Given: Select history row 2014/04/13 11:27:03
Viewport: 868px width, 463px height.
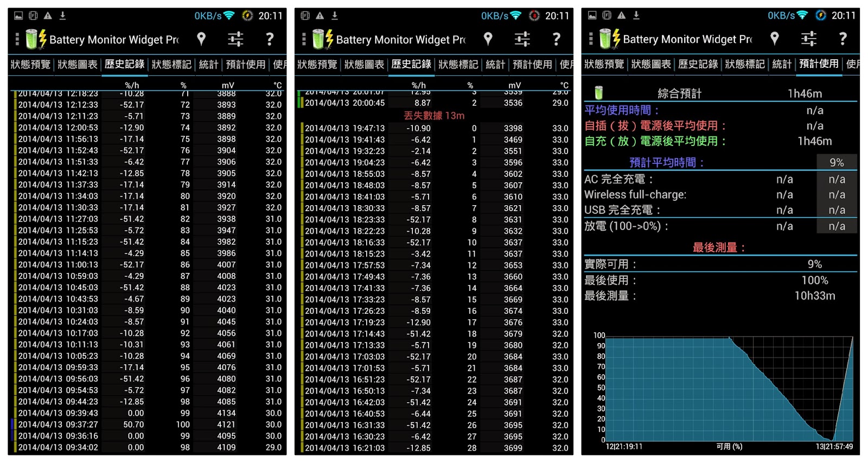Looking at the screenshot, I should [x=149, y=219].
